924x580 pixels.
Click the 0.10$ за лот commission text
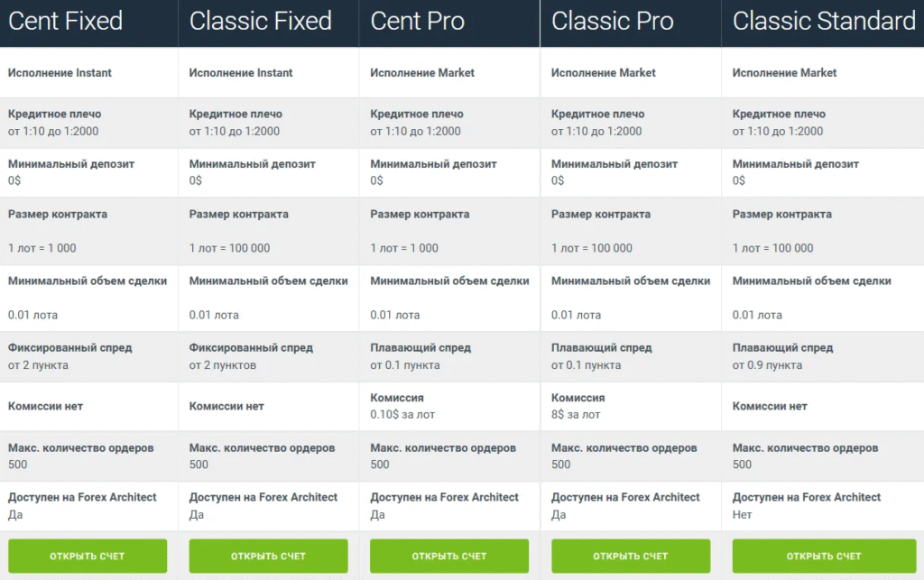click(401, 415)
